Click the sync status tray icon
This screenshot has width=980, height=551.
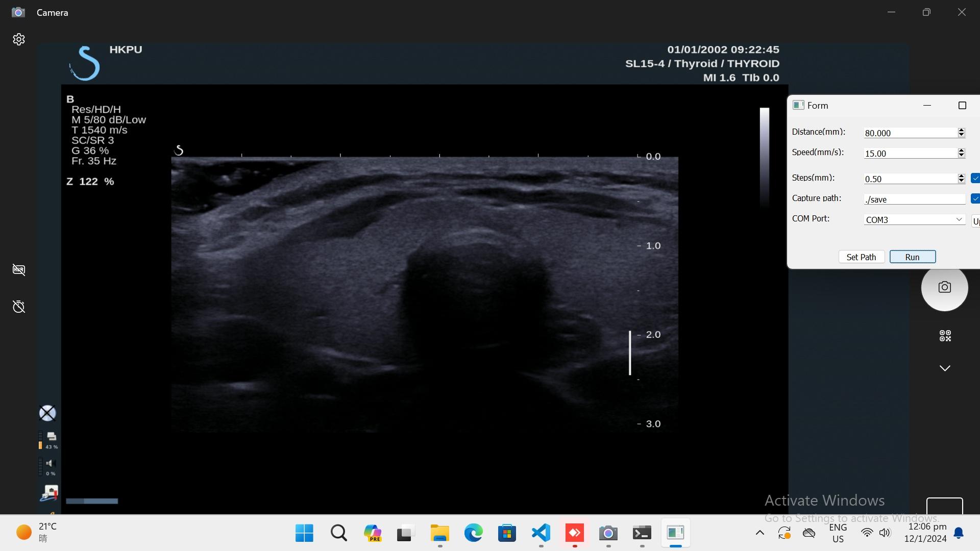(x=785, y=533)
